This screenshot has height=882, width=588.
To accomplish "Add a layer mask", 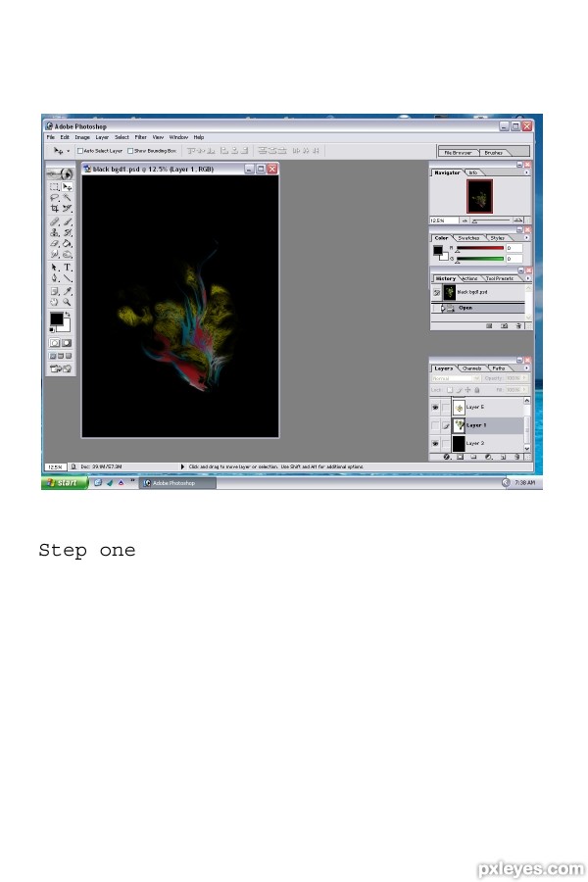I will [461, 457].
